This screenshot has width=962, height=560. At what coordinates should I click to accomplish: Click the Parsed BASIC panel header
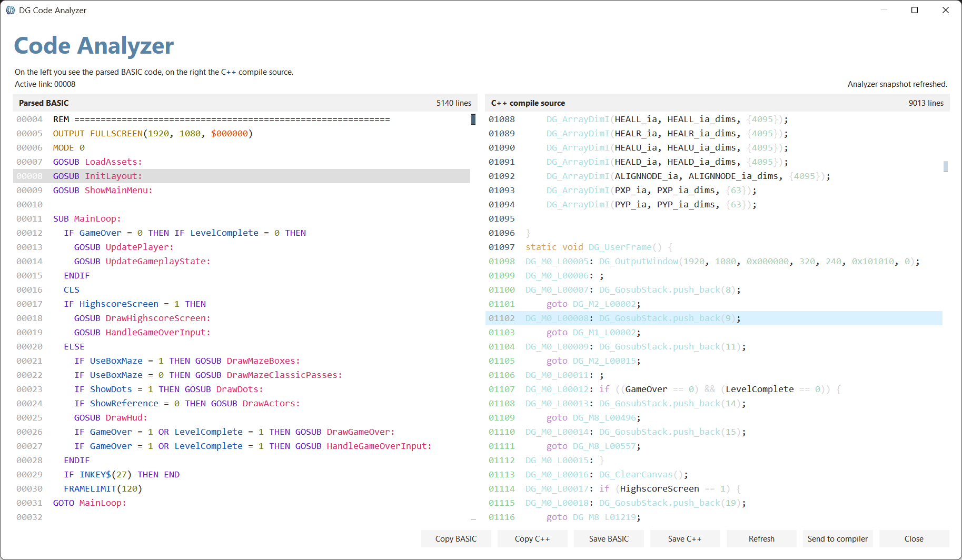click(245, 103)
